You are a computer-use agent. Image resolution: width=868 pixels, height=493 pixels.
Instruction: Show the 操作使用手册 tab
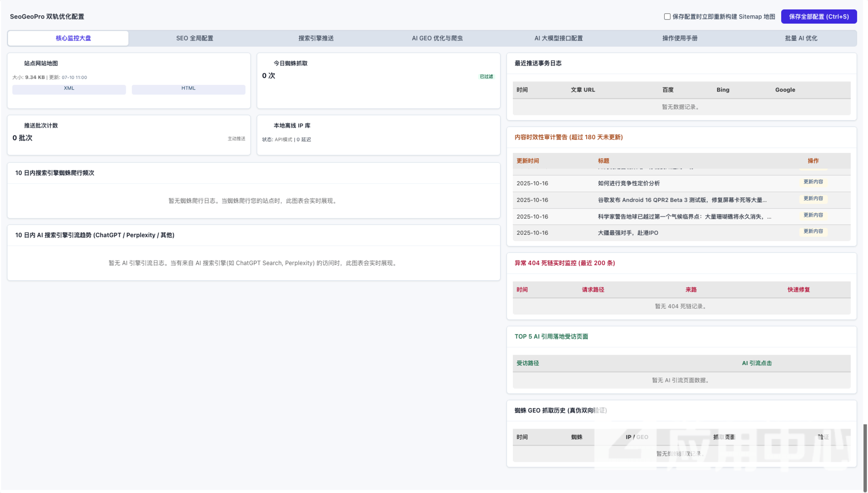coord(680,38)
